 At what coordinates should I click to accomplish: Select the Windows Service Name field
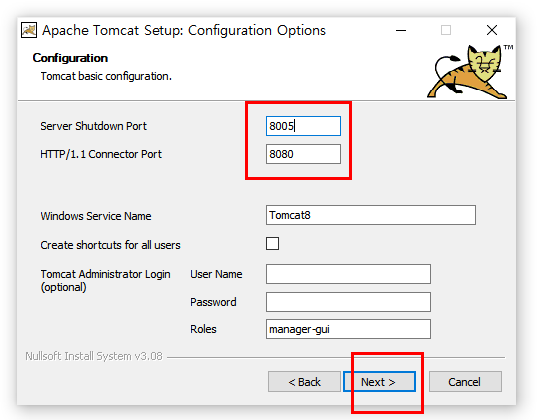click(371, 215)
